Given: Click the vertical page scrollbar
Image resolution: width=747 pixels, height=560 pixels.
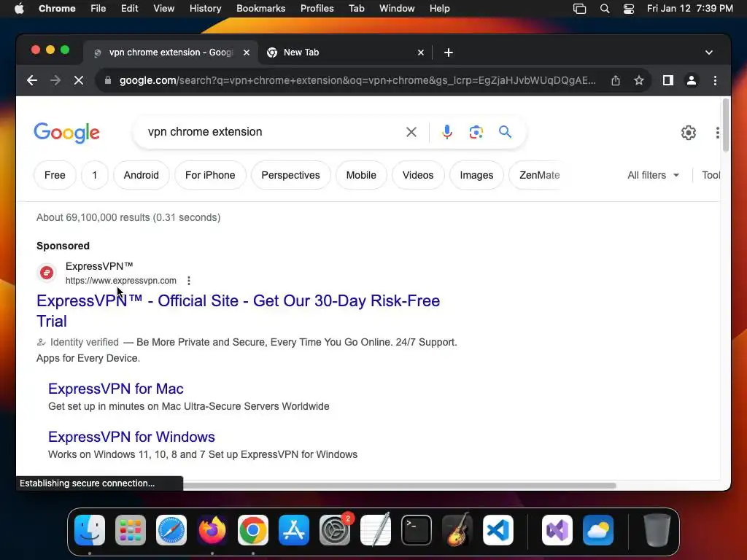Looking at the screenshot, I should click(726, 125).
